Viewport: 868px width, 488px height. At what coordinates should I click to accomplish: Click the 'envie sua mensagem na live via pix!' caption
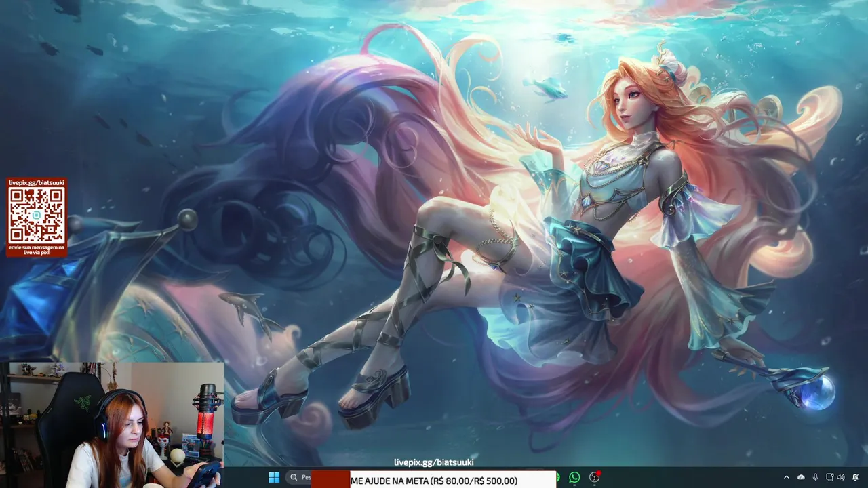(37, 250)
